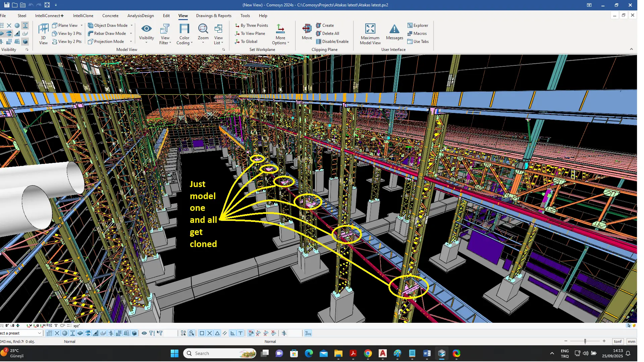The image size is (644, 362).
Task: Select the View by 3 Pts tool
Action: [x=67, y=34]
